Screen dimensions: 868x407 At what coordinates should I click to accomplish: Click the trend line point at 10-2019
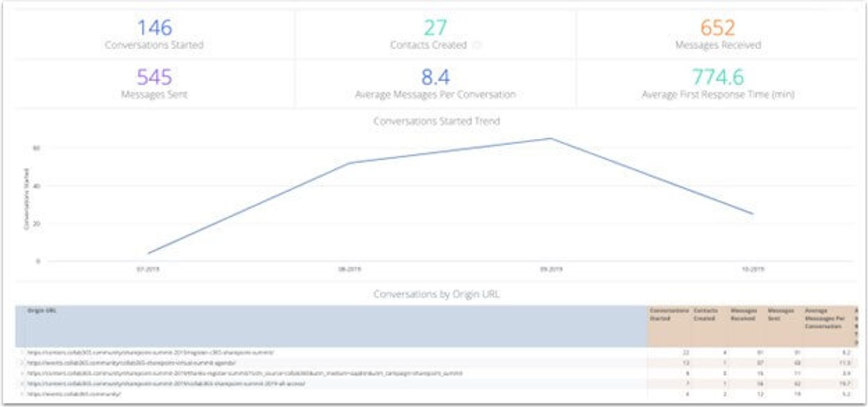coord(752,214)
